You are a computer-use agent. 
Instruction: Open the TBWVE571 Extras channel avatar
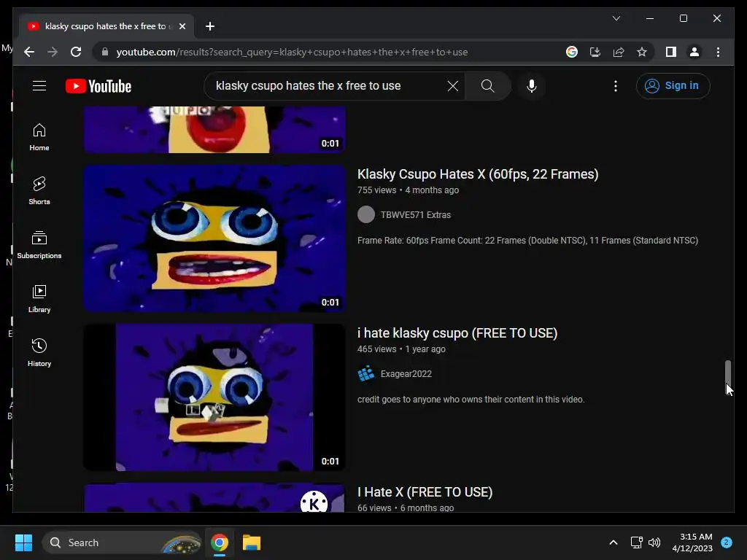tap(366, 215)
